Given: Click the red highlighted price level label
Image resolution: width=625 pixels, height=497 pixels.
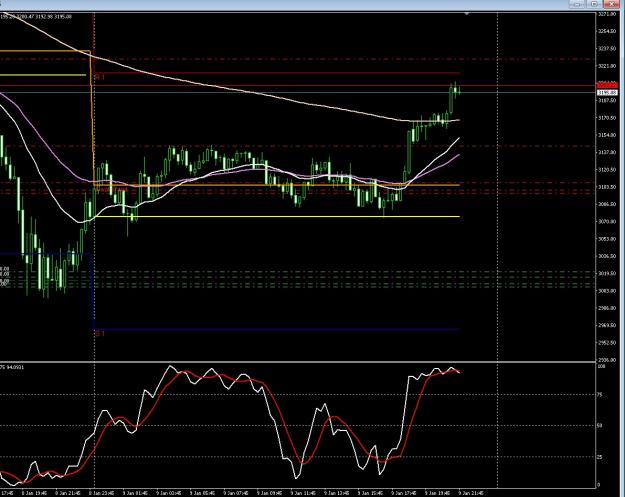Looking at the screenshot, I should coord(607,85).
